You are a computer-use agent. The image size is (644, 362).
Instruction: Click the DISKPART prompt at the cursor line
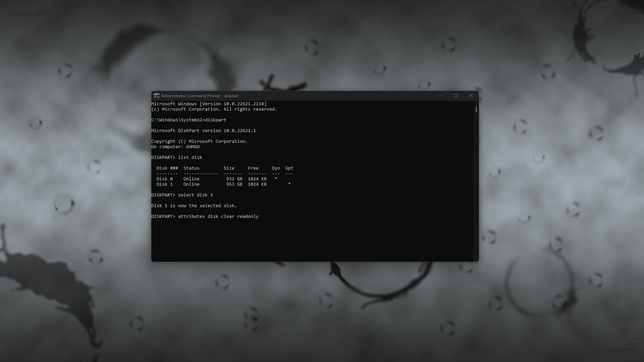coord(163,216)
